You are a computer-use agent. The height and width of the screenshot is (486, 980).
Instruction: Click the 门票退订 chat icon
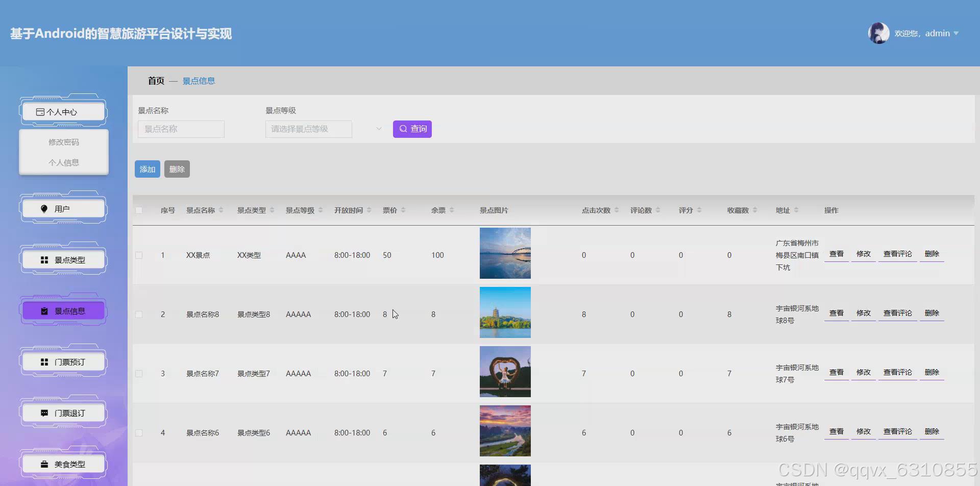44,414
